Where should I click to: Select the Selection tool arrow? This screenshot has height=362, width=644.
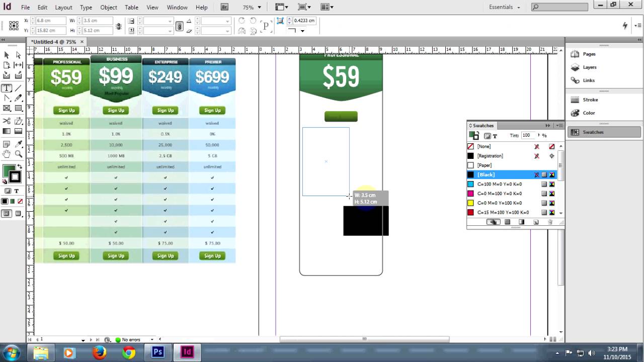pyautogui.click(x=7, y=55)
